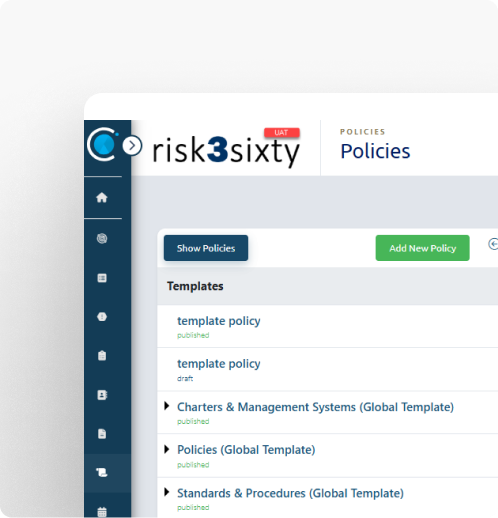
Task: Open the table list icon in the sidebar
Action: pyautogui.click(x=102, y=278)
